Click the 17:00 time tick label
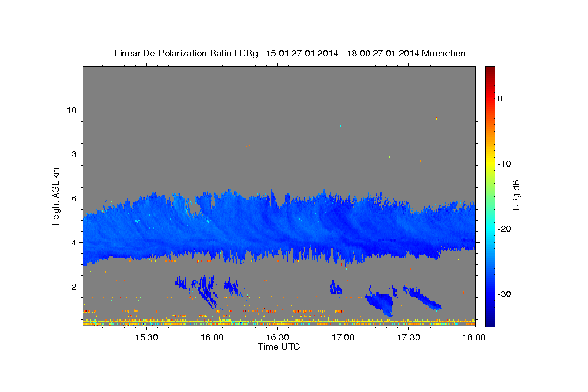Screen dimensions: 588x392 [343, 338]
